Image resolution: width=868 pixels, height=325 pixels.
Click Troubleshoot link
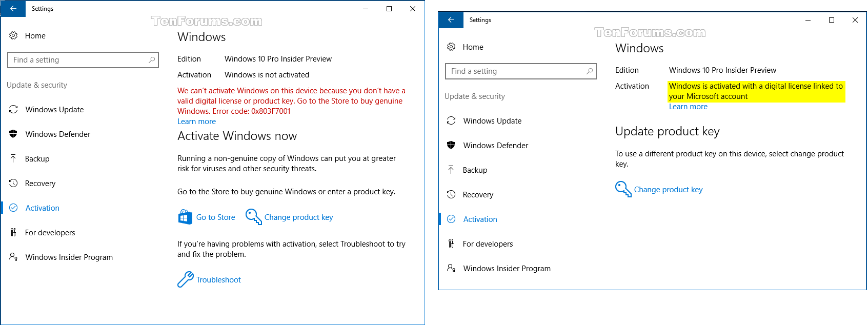point(218,280)
